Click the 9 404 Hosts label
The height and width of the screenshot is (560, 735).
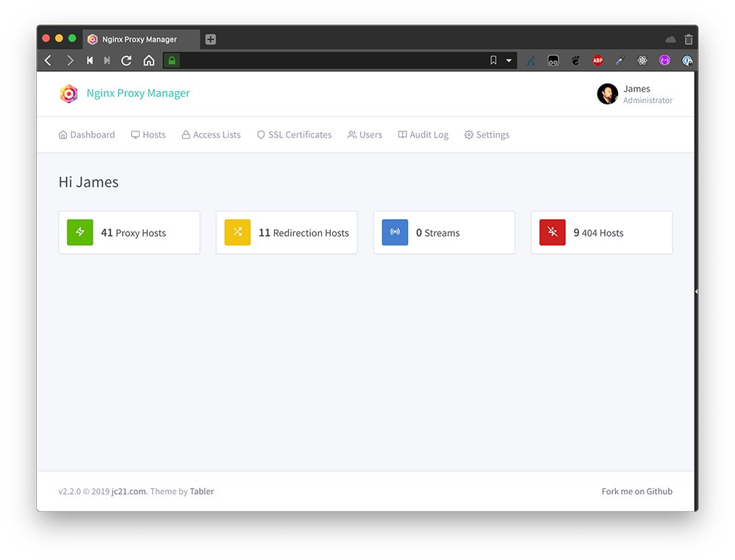598,233
